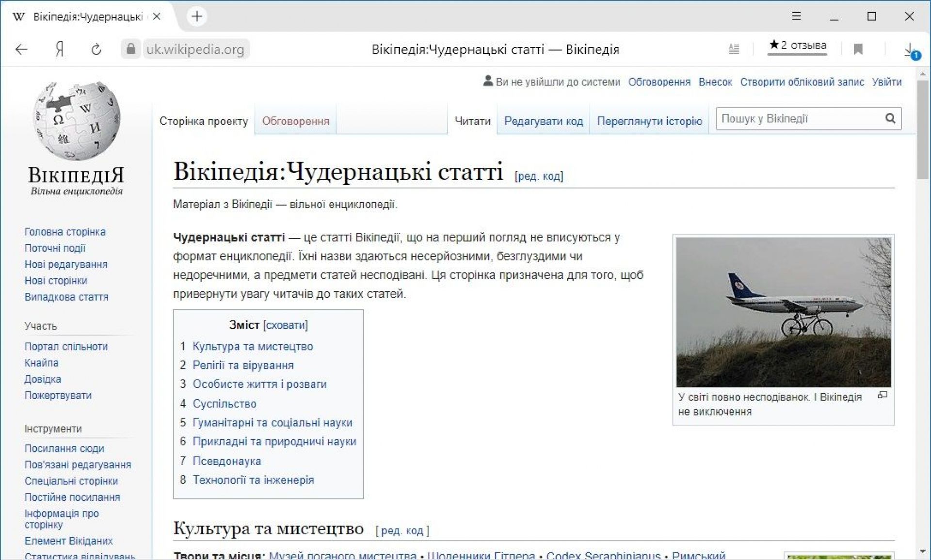The image size is (931, 560).
Task: Click Випадкова стаття sidebar link
Action: [66, 297]
